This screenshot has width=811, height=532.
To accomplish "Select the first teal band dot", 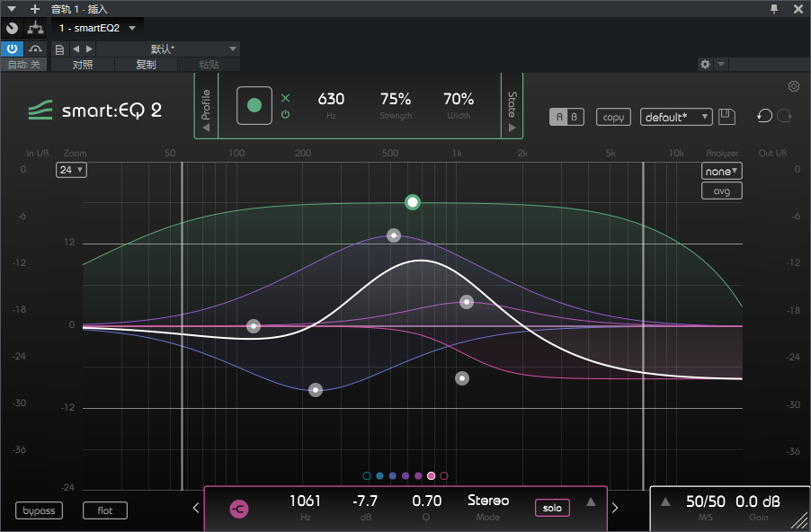I will pyautogui.click(x=367, y=475).
